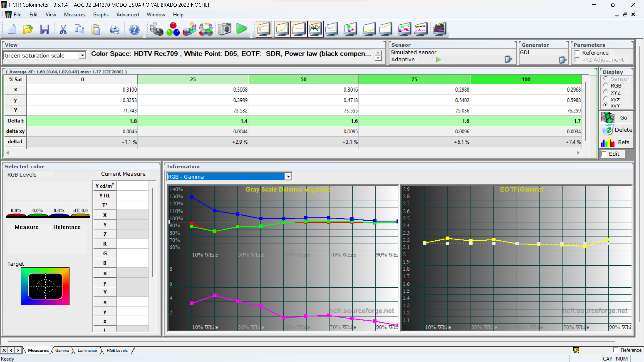Viewport: 644px width, 362px height.
Task: Click the tab scroll right arrow
Action: pyautogui.click(x=18, y=350)
